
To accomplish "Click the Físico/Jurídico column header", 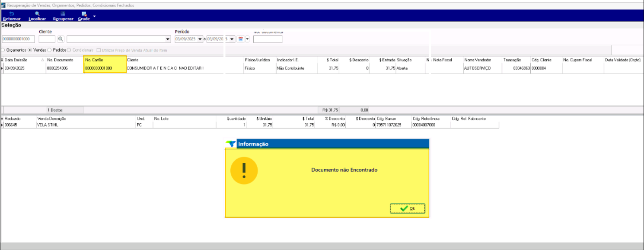I will pyautogui.click(x=260, y=60).
